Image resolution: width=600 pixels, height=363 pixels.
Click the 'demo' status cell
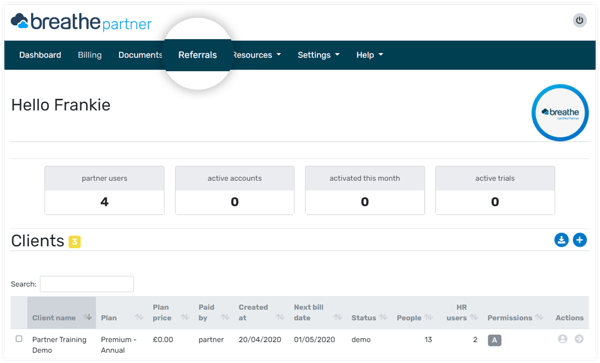tap(361, 340)
